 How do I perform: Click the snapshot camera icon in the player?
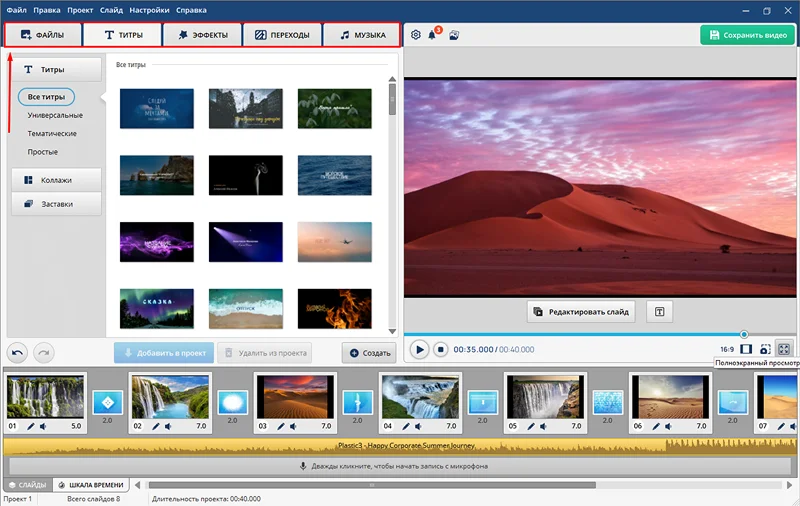[765, 349]
